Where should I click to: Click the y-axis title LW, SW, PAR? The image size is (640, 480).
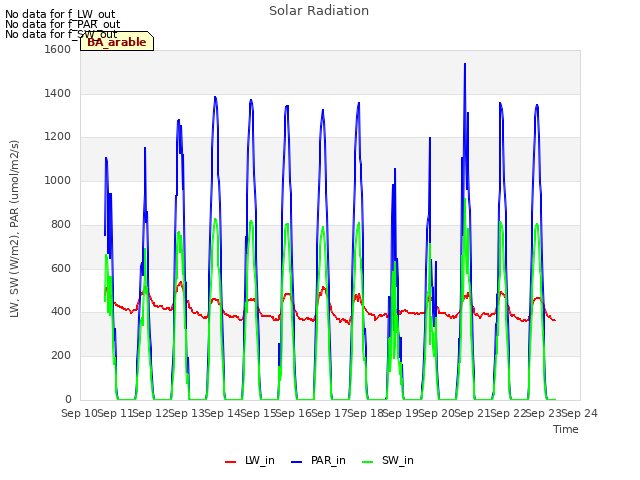(14, 229)
